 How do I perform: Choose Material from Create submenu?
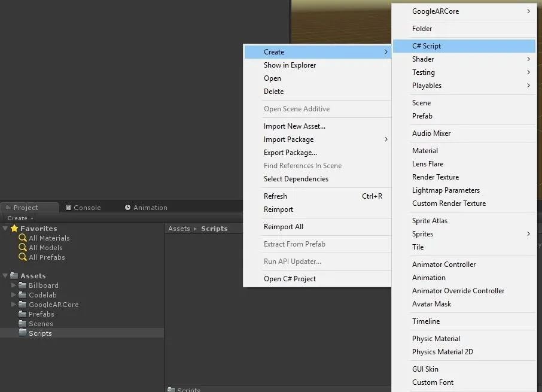pyautogui.click(x=464, y=151)
